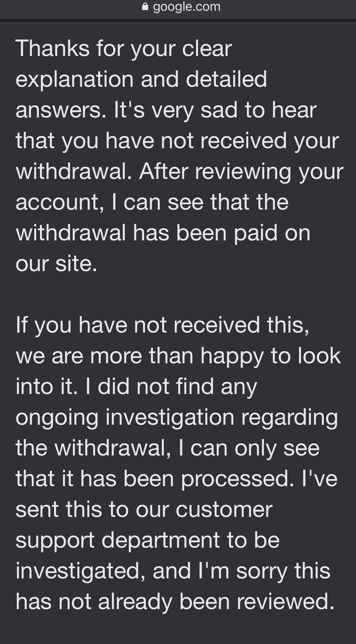Click the phrase "After reviewing your"
This screenshot has height=644, width=356.
pyautogui.click(x=241, y=172)
